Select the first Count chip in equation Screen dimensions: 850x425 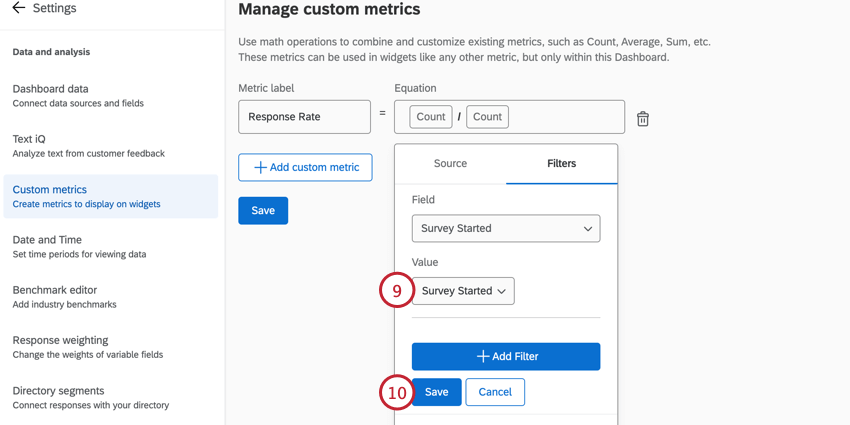click(x=431, y=117)
